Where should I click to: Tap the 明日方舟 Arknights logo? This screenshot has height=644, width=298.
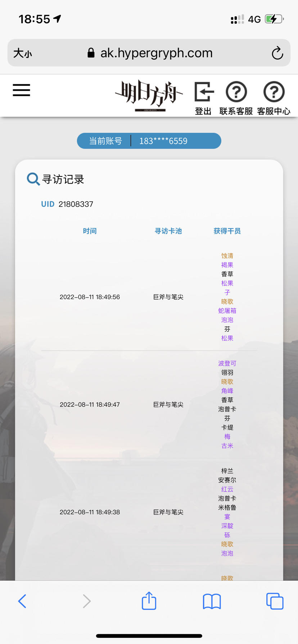point(149,96)
